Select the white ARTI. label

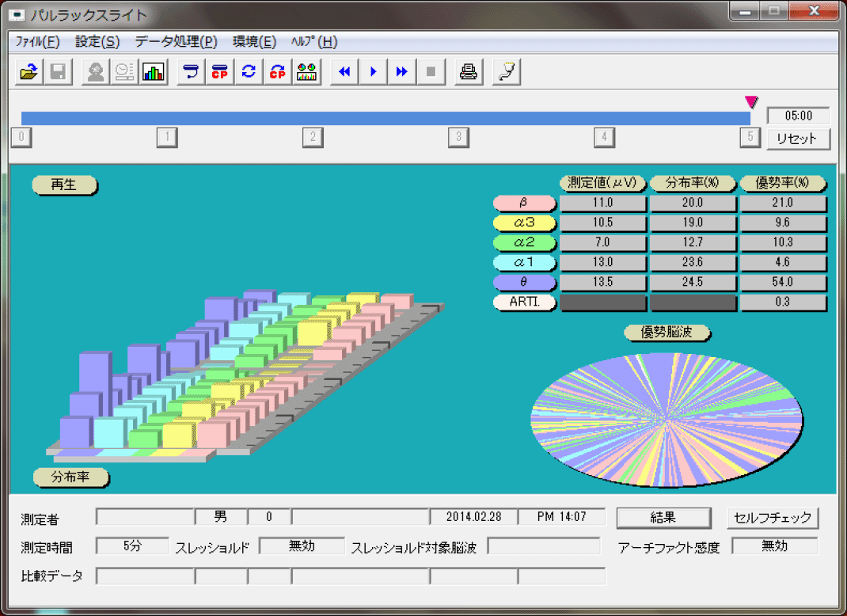point(525,302)
